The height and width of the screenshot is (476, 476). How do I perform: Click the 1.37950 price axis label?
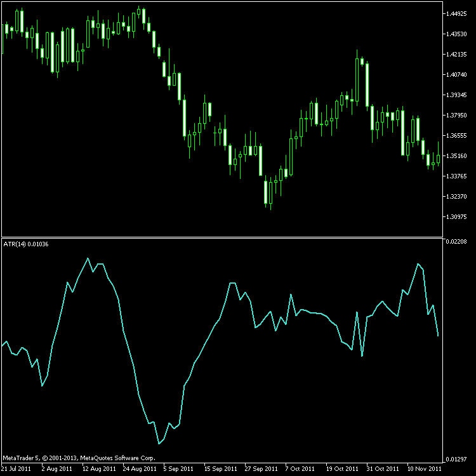pos(457,116)
